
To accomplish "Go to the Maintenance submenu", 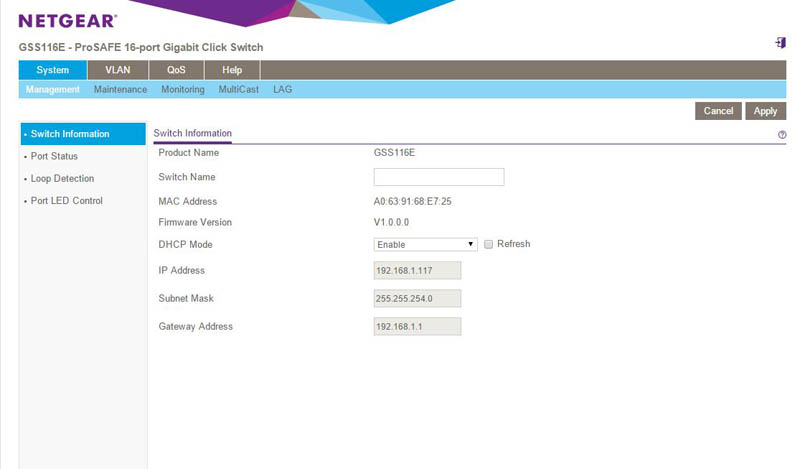I will click(x=120, y=89).
